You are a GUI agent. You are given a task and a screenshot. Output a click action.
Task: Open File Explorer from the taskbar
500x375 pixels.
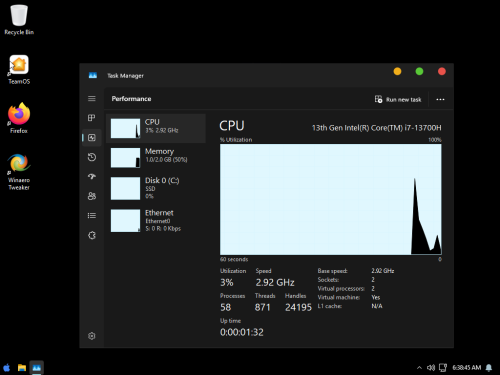coord(22,368)
